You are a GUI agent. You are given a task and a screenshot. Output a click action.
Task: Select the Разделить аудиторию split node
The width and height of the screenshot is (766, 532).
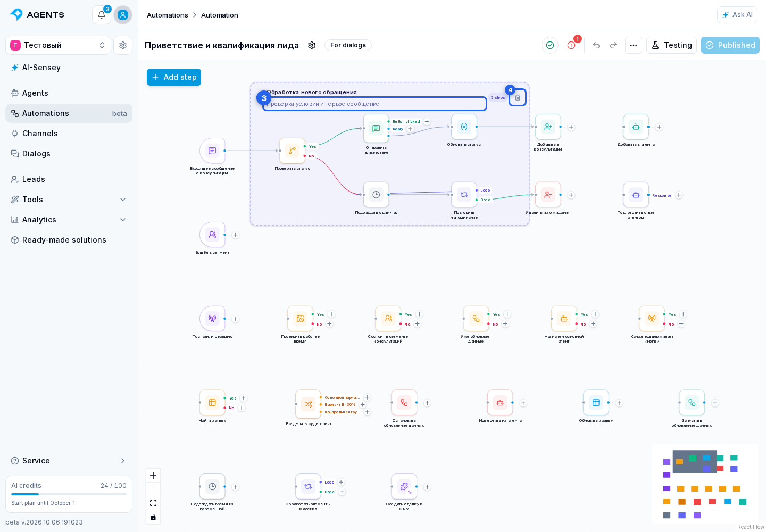click(308, 404)
